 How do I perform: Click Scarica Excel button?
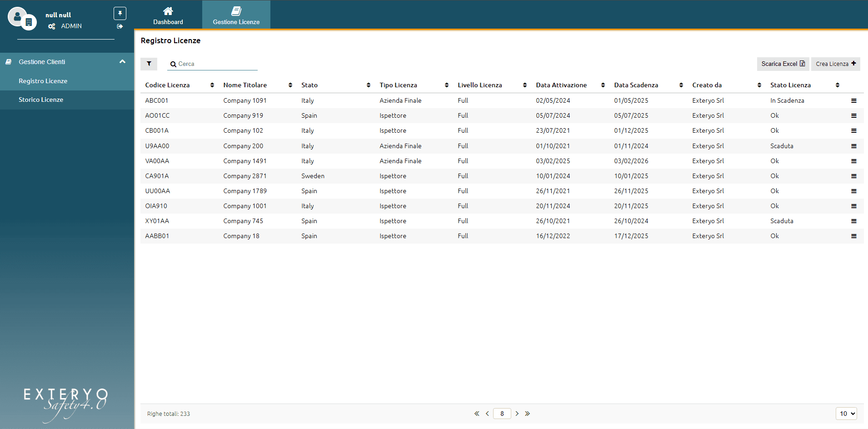point(783,64)
